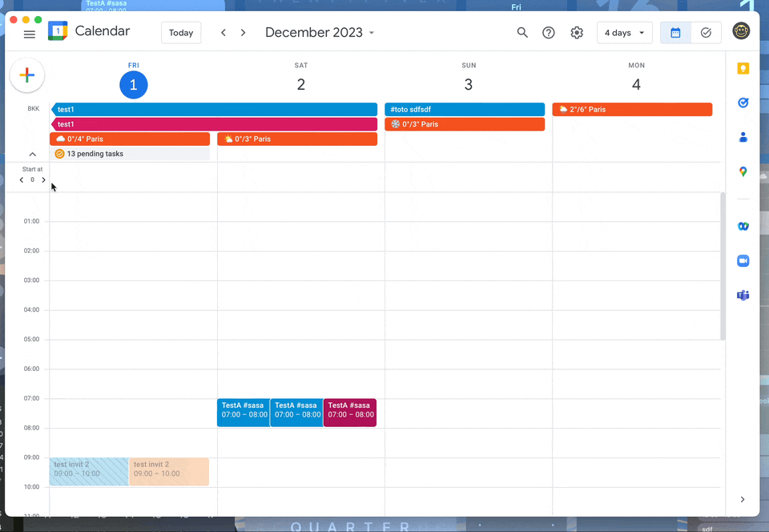Viewport: 769px width, 532px height.
Task: Click the calendar vertical scrollbar
Action: [x=723, y=266]
